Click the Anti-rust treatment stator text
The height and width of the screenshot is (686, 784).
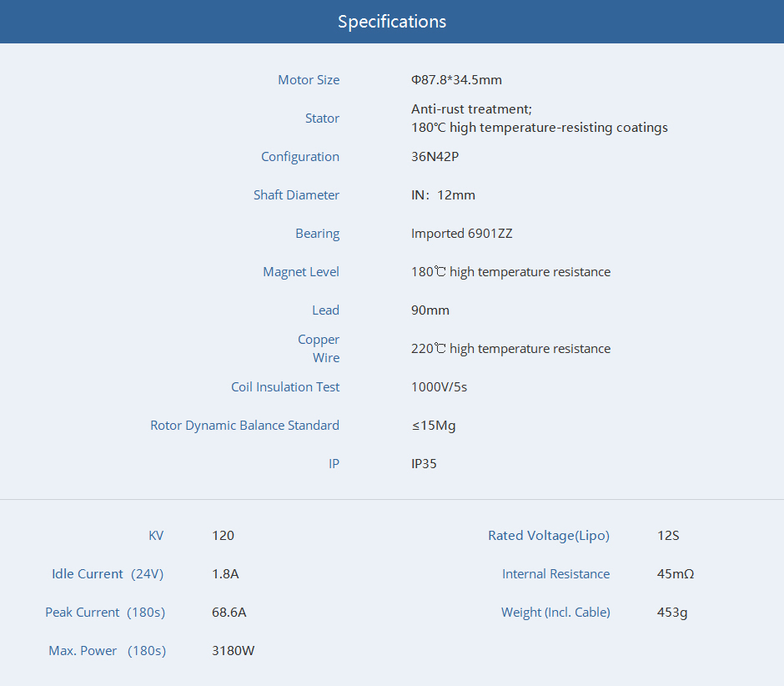coord(471,109)
